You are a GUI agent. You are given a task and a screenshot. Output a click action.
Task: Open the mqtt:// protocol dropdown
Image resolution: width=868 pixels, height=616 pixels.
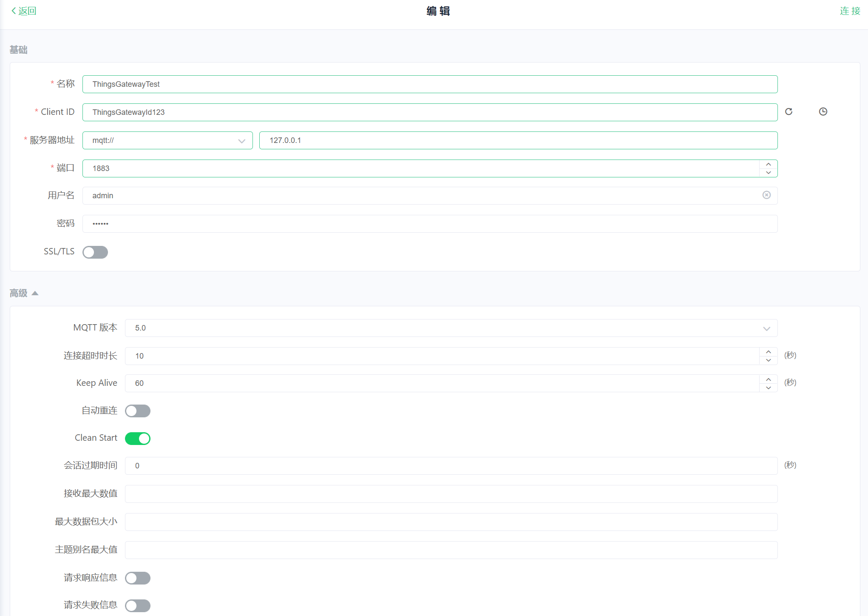(167, 140)
